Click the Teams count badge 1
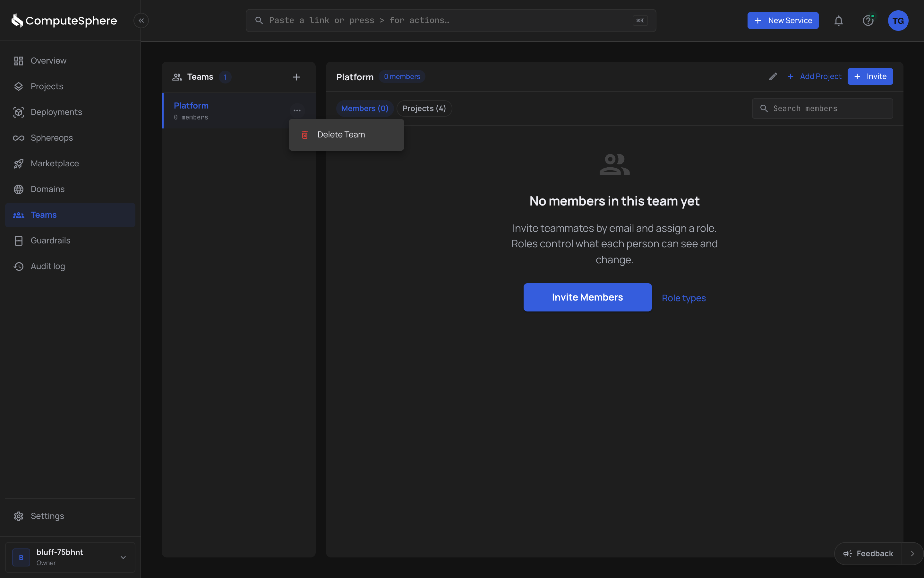 (x=225, y=77)
